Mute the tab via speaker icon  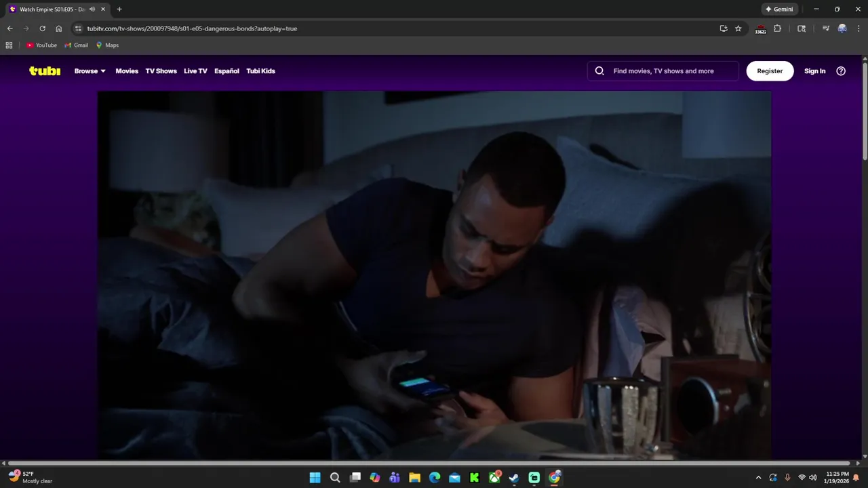click(92, 9)
